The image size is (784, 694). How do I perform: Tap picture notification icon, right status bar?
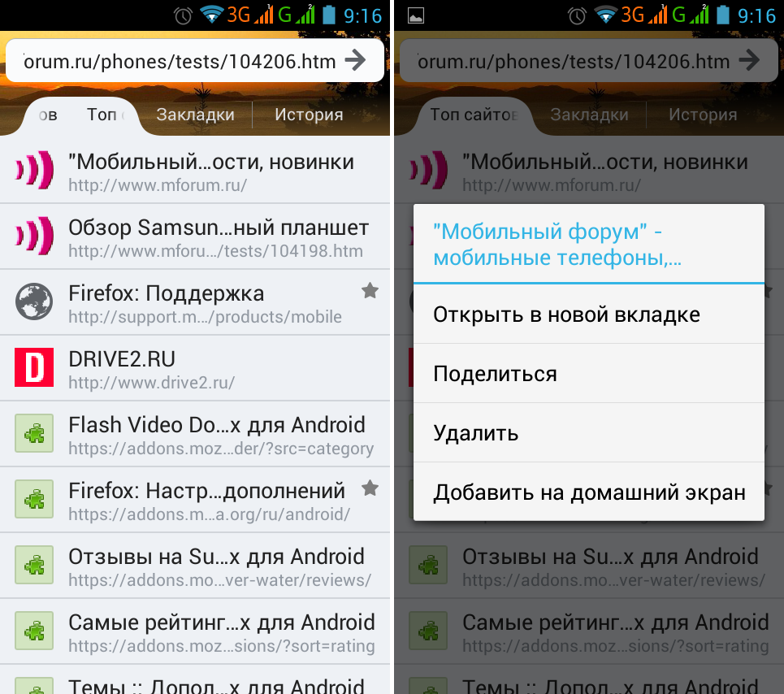(x=416, y=16)
